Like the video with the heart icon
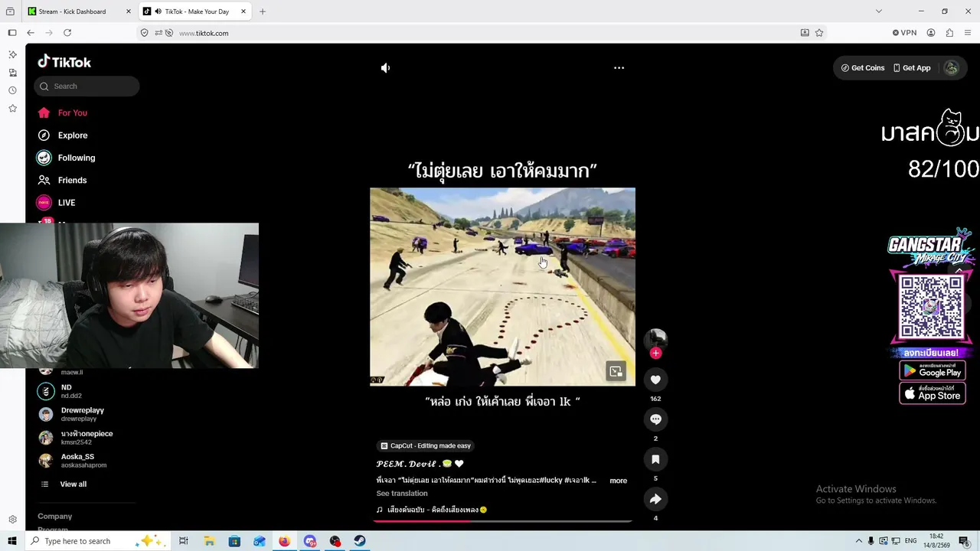The width and height of the screenshot is (980, 551). (655, 380)
